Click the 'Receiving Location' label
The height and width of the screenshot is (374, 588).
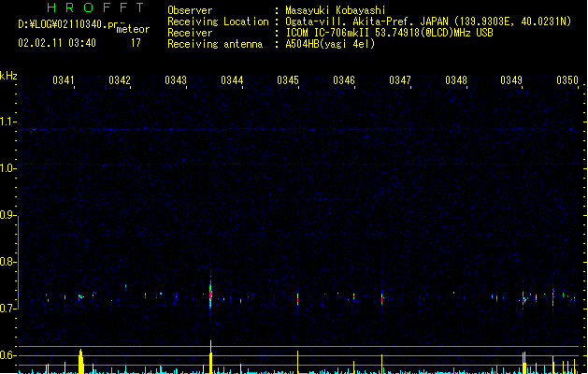pyautogui.click(x=218, y=22)
